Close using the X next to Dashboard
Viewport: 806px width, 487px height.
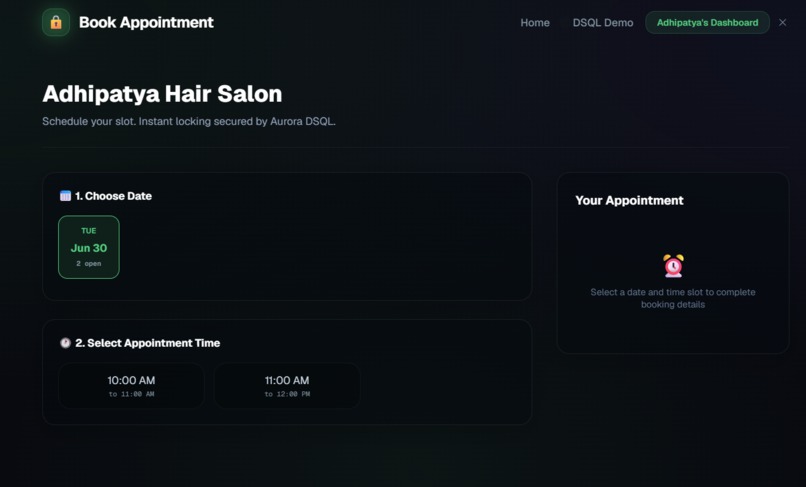point(782,23)
